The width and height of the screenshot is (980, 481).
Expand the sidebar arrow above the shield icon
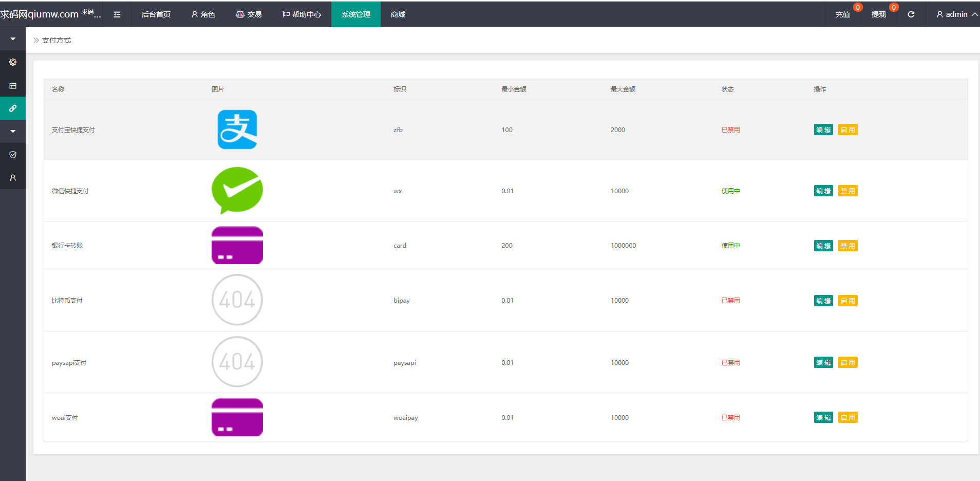[x=13, y=132]
